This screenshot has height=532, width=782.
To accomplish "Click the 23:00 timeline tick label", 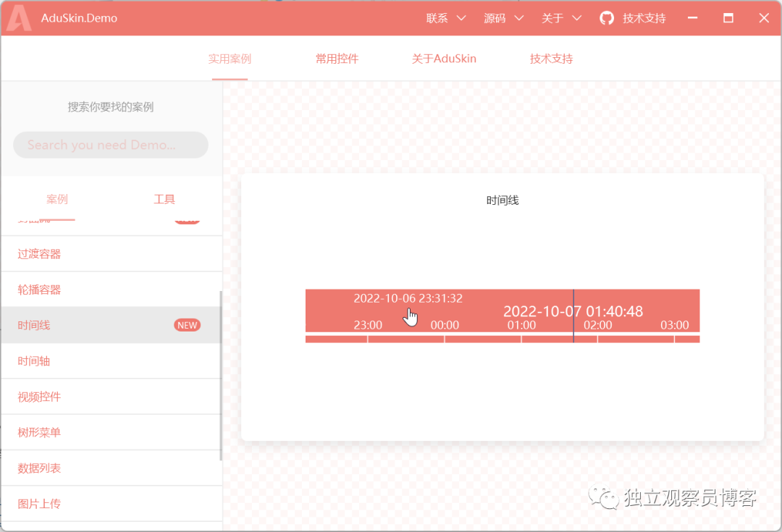I will 368,325.
